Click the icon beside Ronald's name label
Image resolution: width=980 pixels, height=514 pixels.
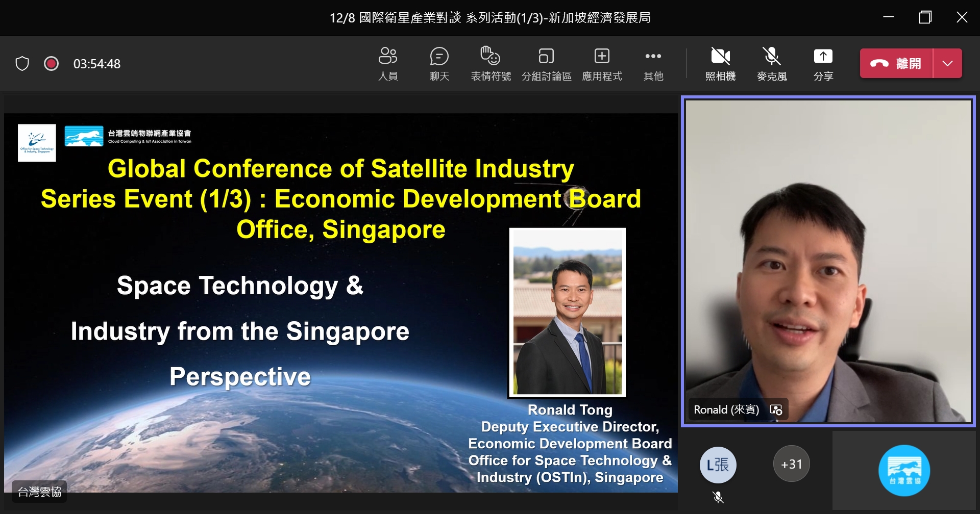[x=776, y=409]
